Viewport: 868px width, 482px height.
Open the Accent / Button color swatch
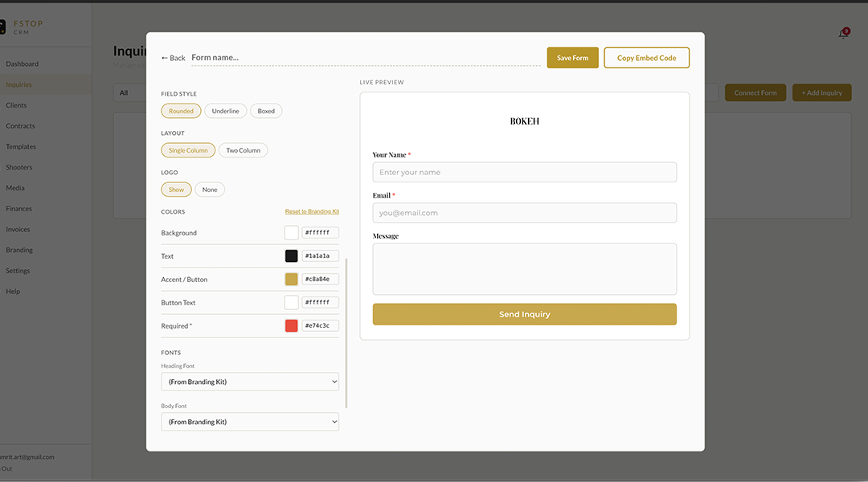pos(291,278)
